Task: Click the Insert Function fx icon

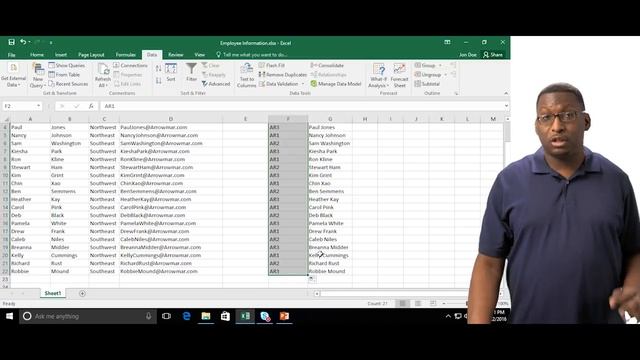Action: (91, 106)
